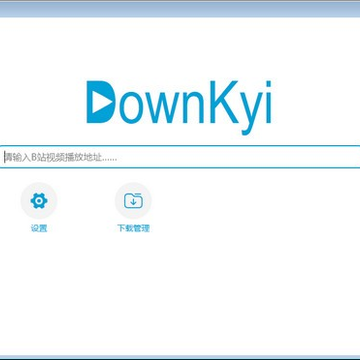This screenshot has height=360, width=360.
Task: Open download manager folder icon
Action: 133,201
